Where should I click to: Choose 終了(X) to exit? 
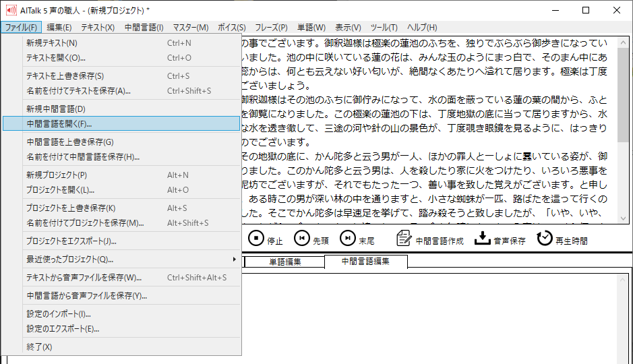point(121,347)
